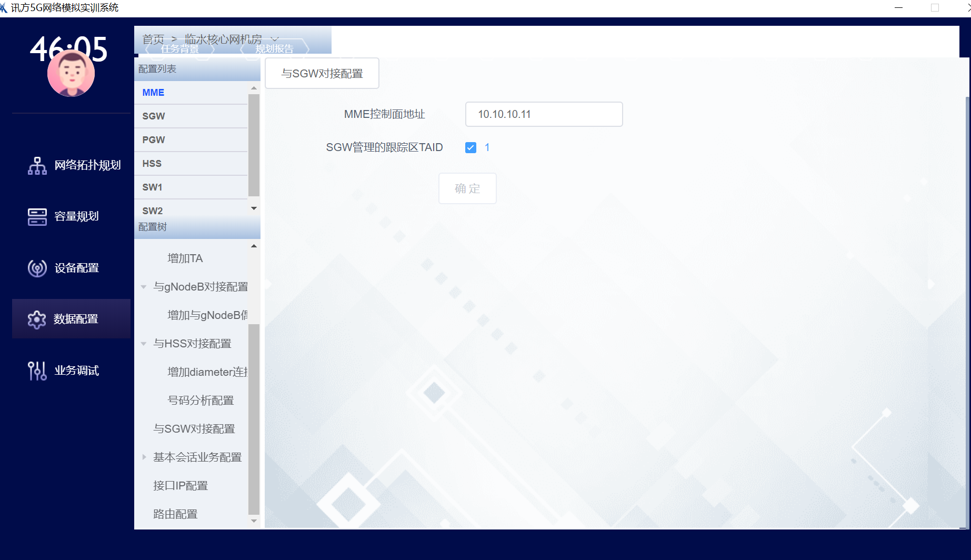The height and width of the screenshot is (560, 971).
Task: Click the device configuration antenna icon
Action: (x=37, y=268)
